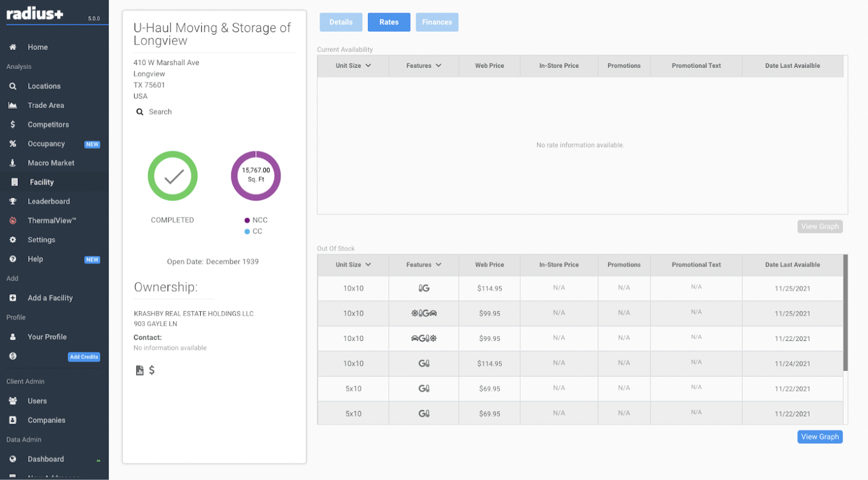Click the Leaderboard trophy icon

coord(13,202)
